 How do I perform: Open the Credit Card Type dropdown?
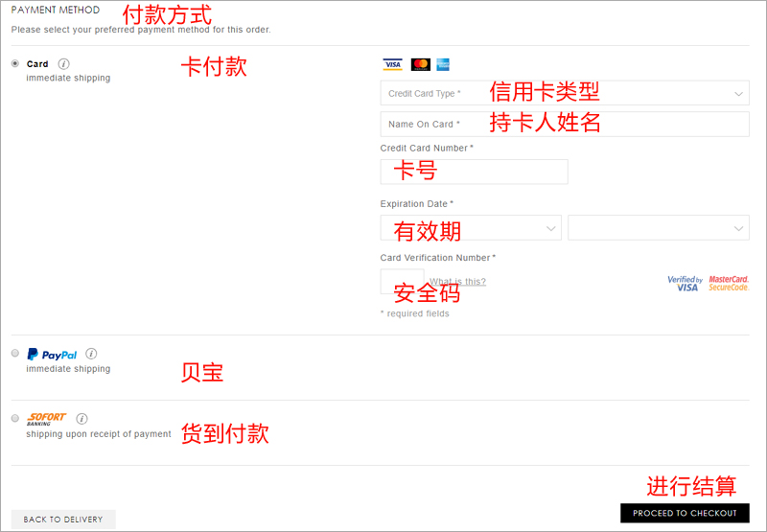click(565, 94)
